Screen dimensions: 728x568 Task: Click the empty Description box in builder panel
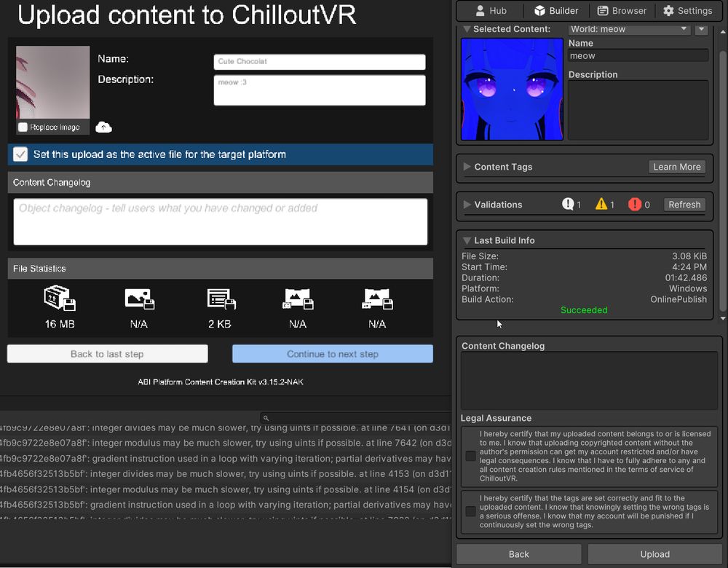point(638,110)
